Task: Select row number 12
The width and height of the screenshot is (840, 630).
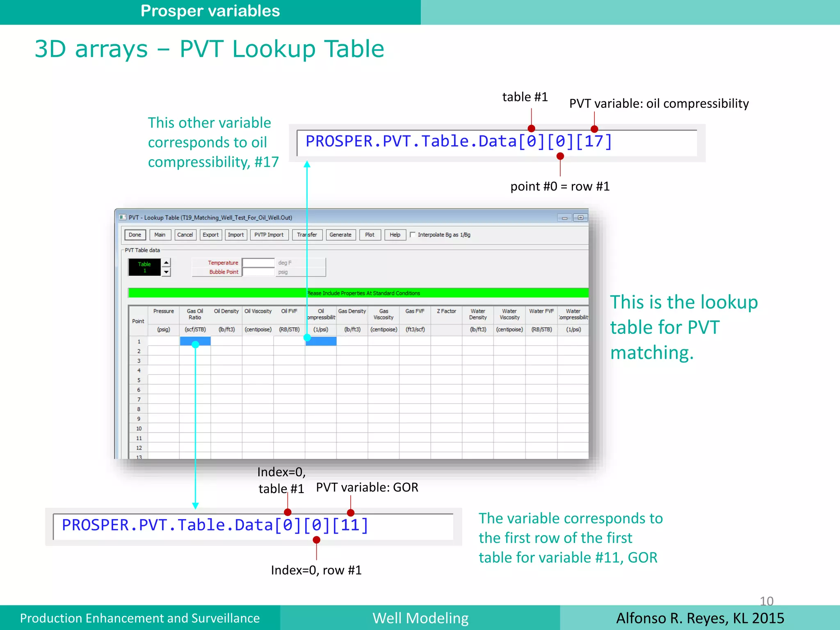Action: click(x=139, y=448)
